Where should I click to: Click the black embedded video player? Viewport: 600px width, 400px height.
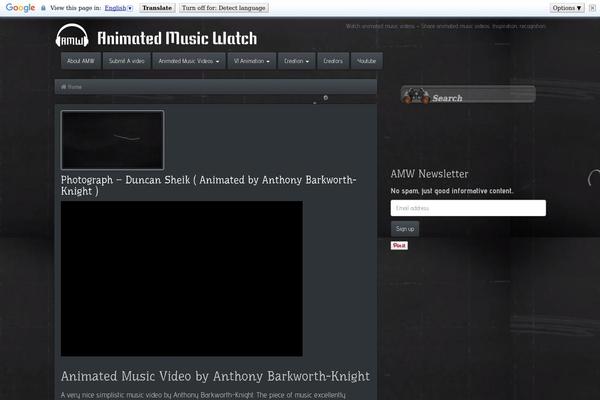pos(182,279)
